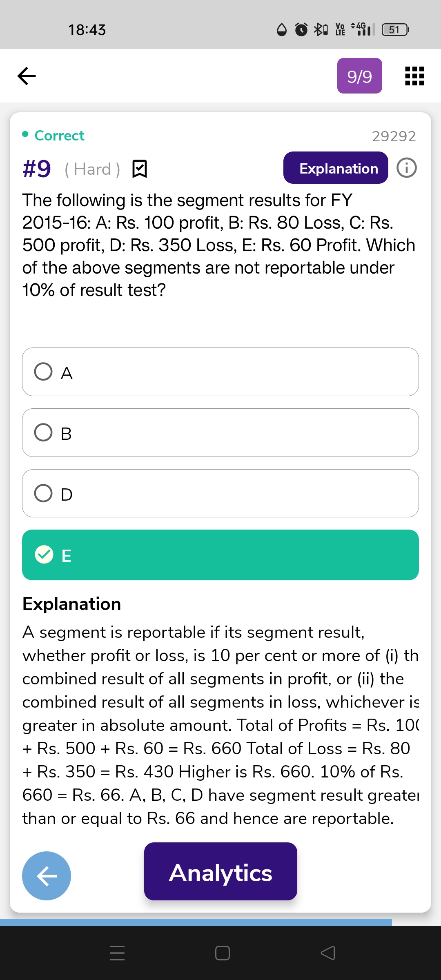Tap the Explanation heading below options
The width and height of the screenshot is (441, 980).
72,604
